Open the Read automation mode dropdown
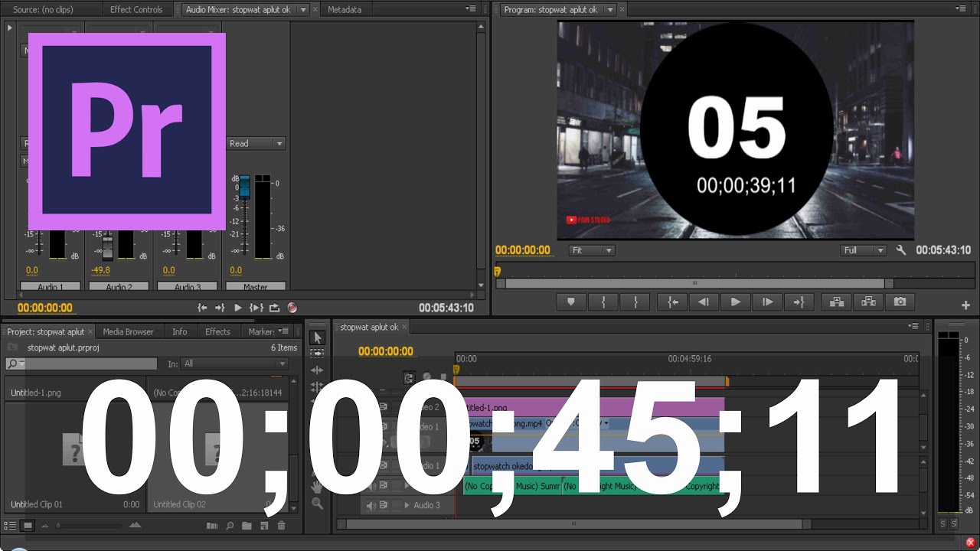 pos(256,143)
